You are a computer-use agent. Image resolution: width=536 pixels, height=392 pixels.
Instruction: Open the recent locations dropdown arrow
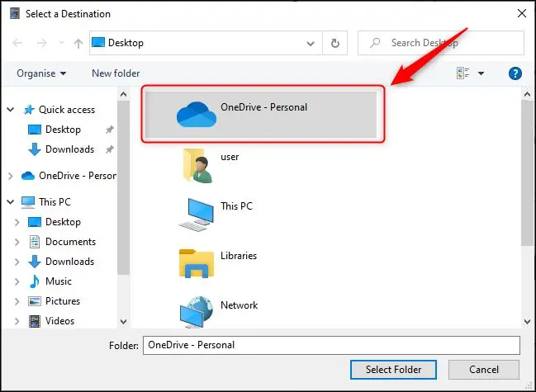62,43
